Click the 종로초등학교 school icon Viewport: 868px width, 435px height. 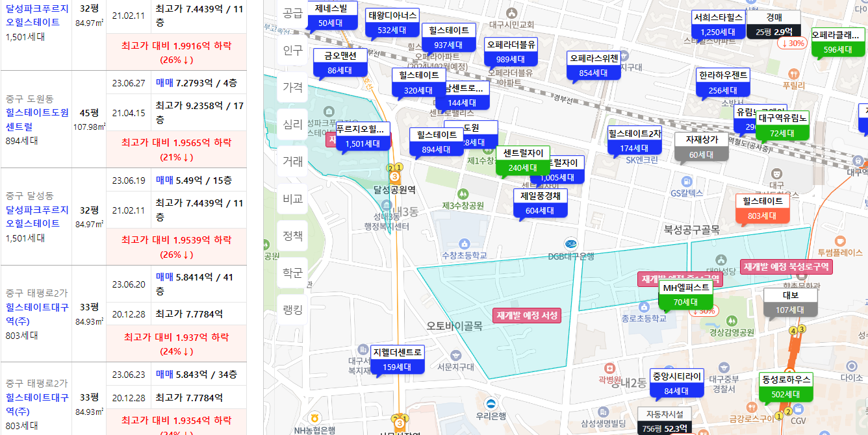643,306
